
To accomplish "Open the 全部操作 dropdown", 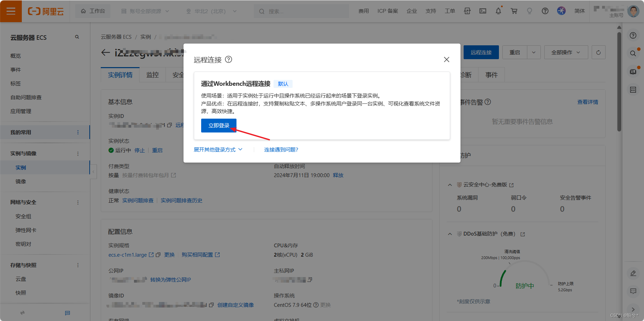I will tap(566, 52).
